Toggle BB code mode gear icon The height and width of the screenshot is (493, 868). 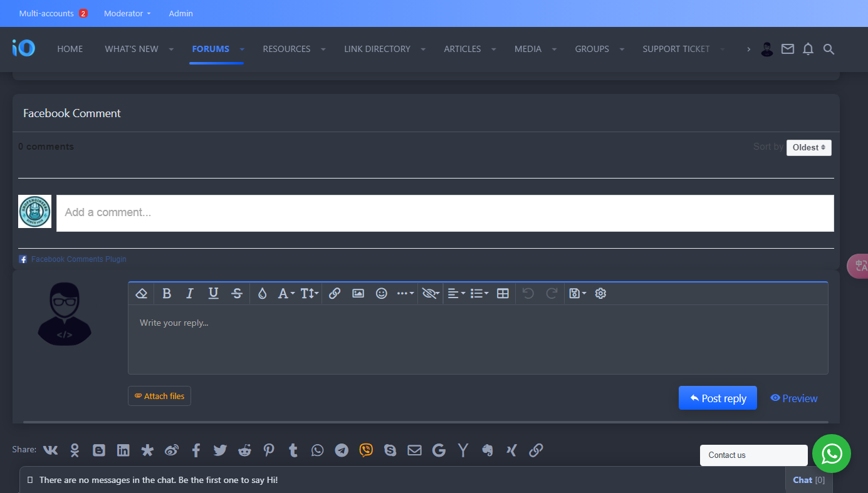coord(600,293)
